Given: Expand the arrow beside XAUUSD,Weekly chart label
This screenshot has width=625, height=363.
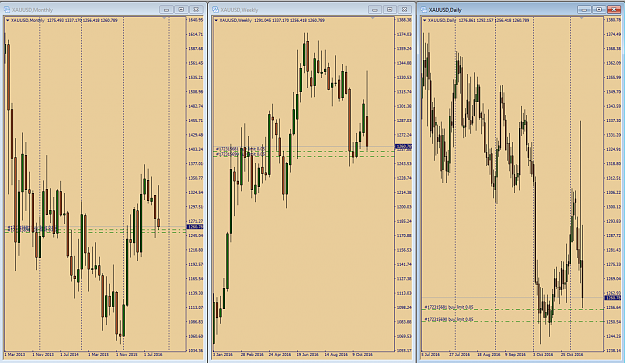Looking at the screenshot, I should 216,20.
